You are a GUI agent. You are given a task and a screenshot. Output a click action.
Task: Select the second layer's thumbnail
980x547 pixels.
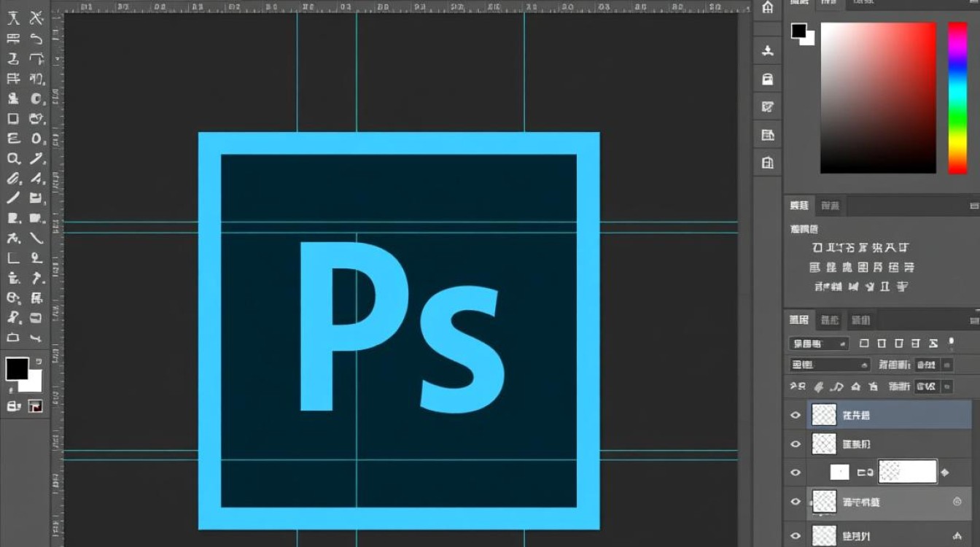[824, 444]
